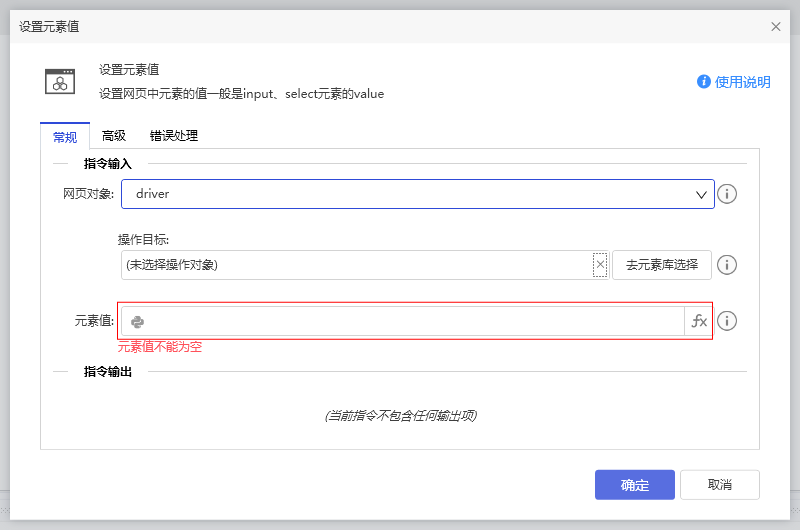Open the 使用说明 help link
Screen dimensions: 800x530
click(x=734, y=82)
